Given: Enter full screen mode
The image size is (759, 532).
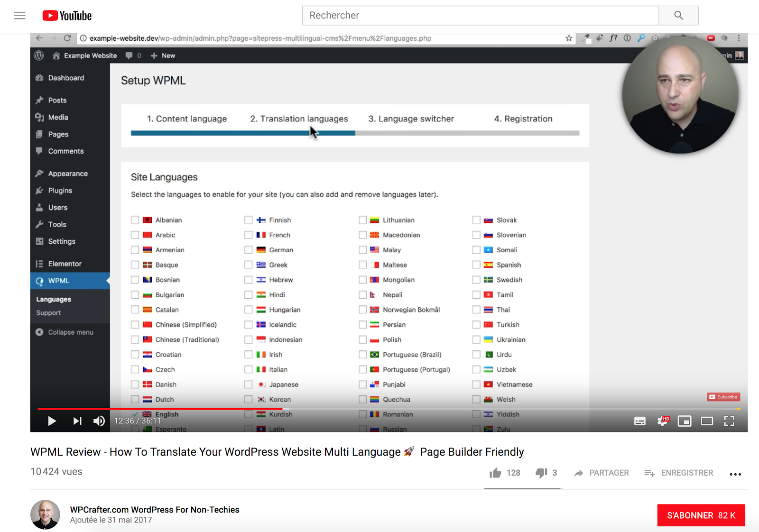Looking at the screenshot, I should pos(729,421).
